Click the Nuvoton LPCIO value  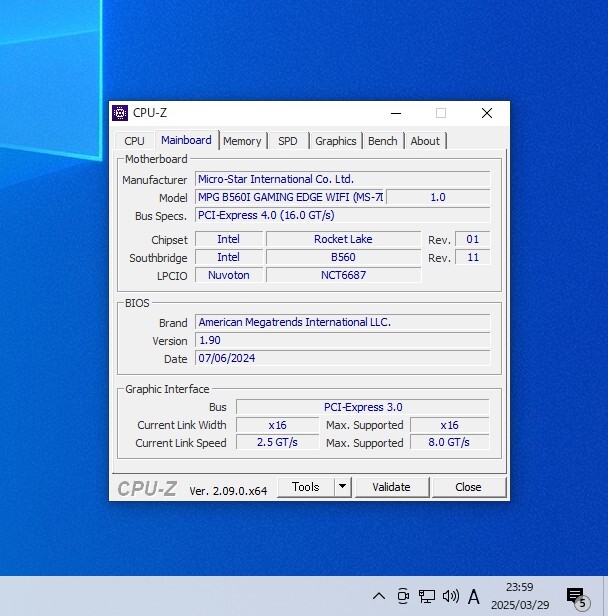(229, 275)
